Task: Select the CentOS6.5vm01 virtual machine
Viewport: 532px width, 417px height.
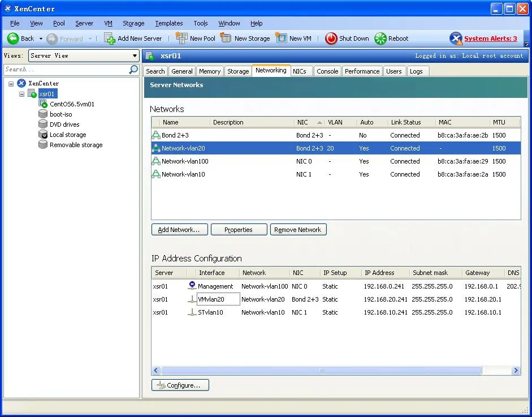Action: tap(72, 104)
